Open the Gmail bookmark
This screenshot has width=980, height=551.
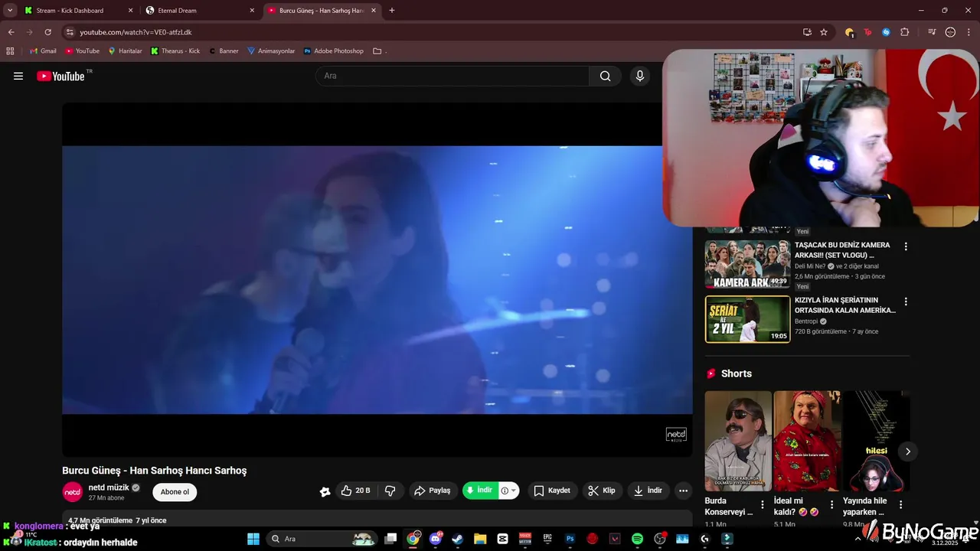click(x=43, y=51)
